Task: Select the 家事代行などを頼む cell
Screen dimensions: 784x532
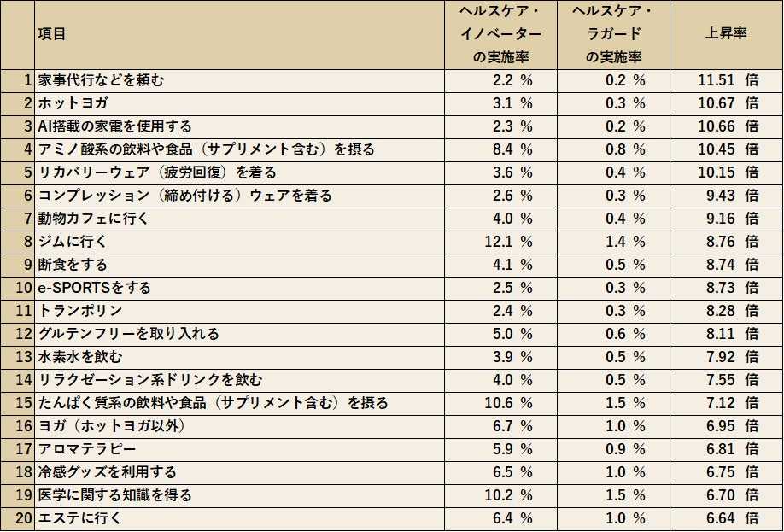Action: tap(239, 80)
